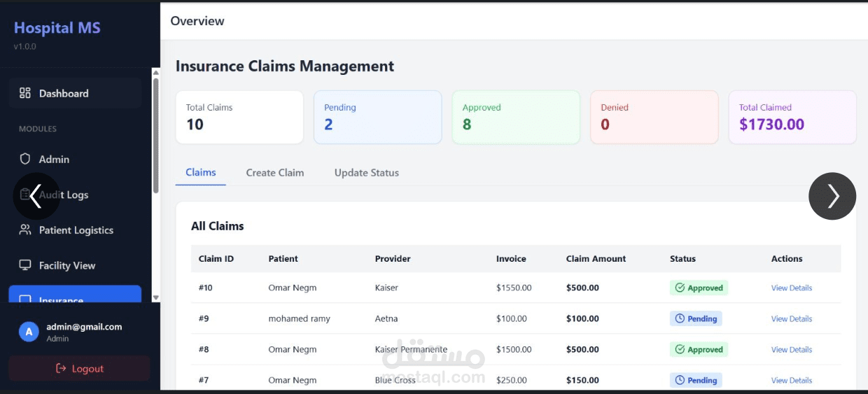Click the Admin shield icon

pos(25,159)
